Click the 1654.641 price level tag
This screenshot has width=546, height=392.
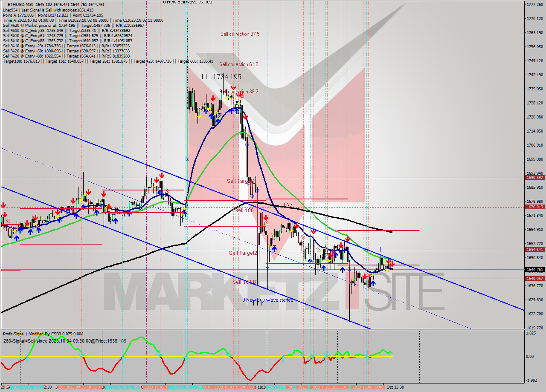[x=535, y=250]
